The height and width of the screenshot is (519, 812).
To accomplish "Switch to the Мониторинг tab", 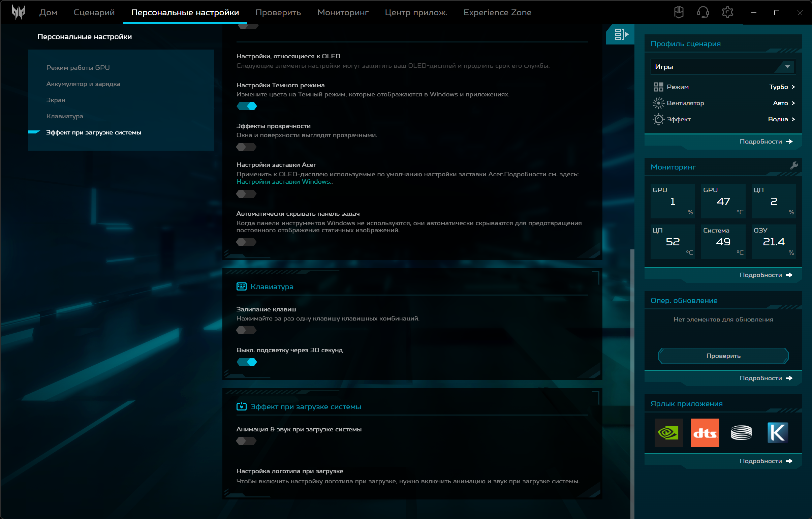I will pos(343,12).
